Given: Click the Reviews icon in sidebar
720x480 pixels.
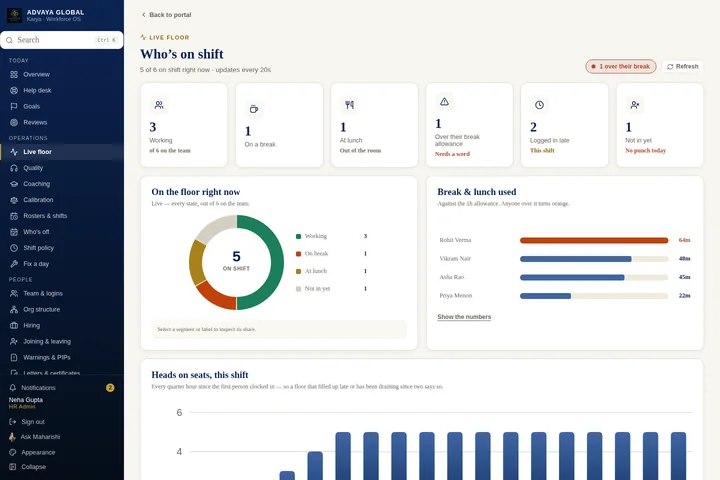Looking at the screenshot, I should (x=14, y=123).
